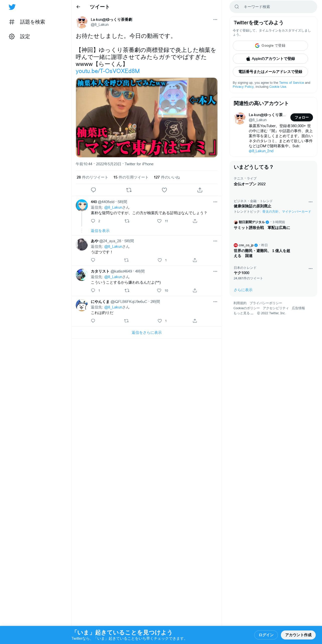This screenshot has height=644, width=322.
Task: Open more options for あや's reply
Action: pos(215,241)
